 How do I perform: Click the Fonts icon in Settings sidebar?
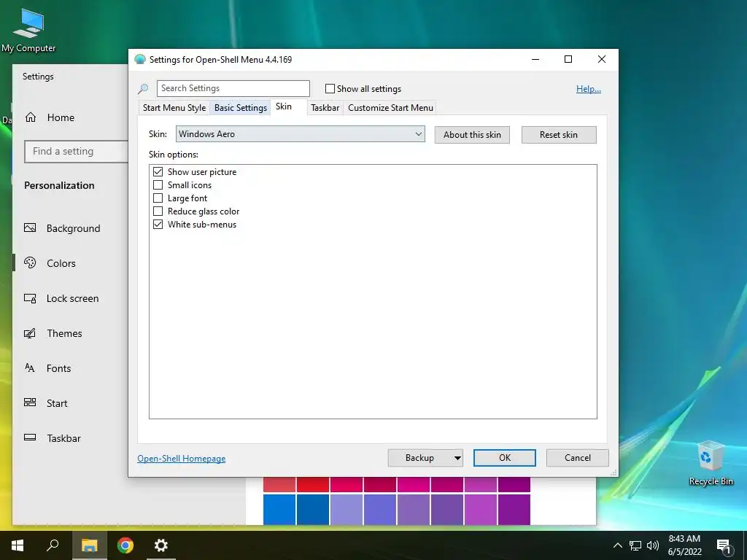point(29,367)
